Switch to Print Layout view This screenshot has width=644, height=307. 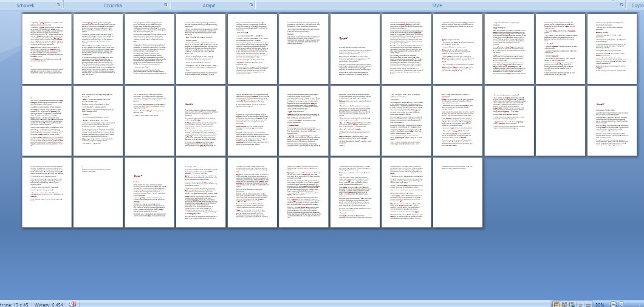[557, 303]
